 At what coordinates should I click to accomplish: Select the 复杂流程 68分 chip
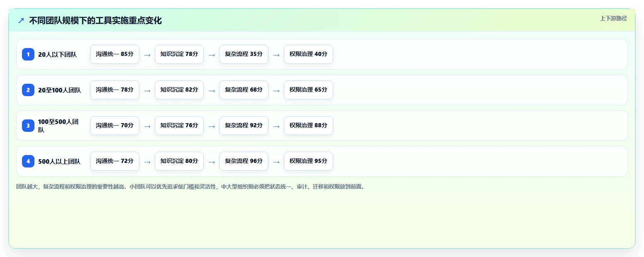[x=244, y=90]
